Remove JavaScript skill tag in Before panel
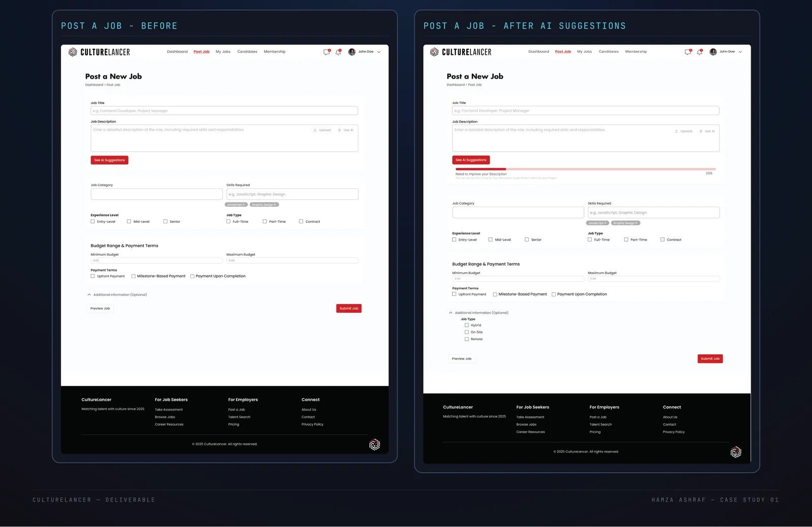The height and width of the screenshot is (527, 812). pos(244,205)
